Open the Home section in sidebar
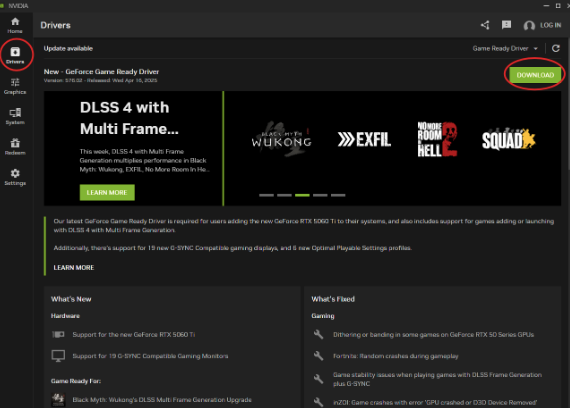The width and height of the screenshot is (570, 408). click(15, 25)
